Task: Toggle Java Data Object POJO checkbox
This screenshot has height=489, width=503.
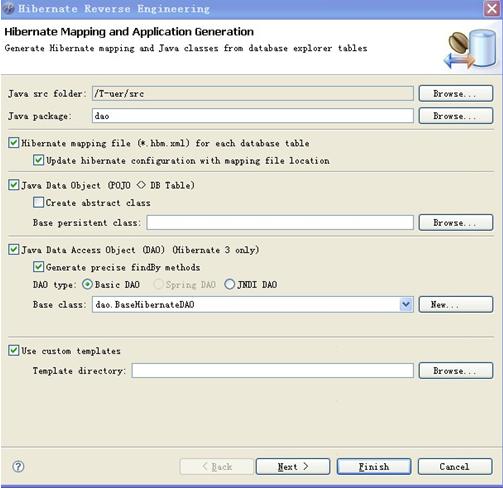Action: tap(13, 185)
